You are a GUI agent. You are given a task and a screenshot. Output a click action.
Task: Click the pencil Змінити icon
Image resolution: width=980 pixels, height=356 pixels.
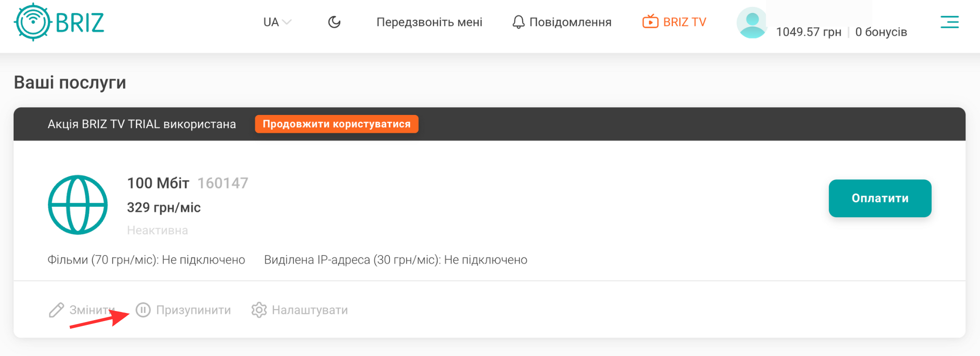(x=56, y=310)
